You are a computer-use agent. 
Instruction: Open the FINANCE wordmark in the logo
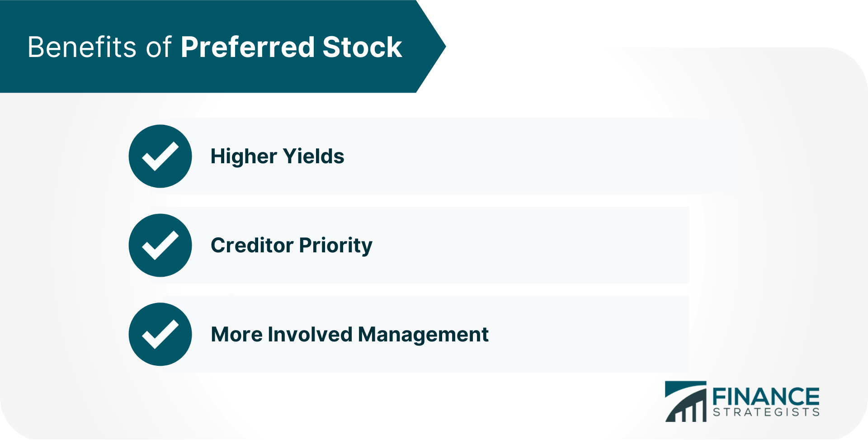coord(766,397)
